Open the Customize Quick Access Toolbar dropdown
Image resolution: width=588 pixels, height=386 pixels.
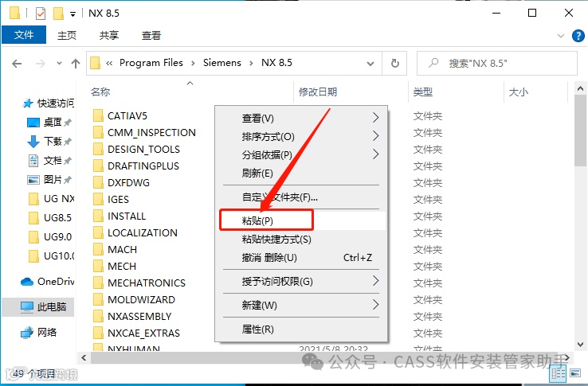[73, 14]
